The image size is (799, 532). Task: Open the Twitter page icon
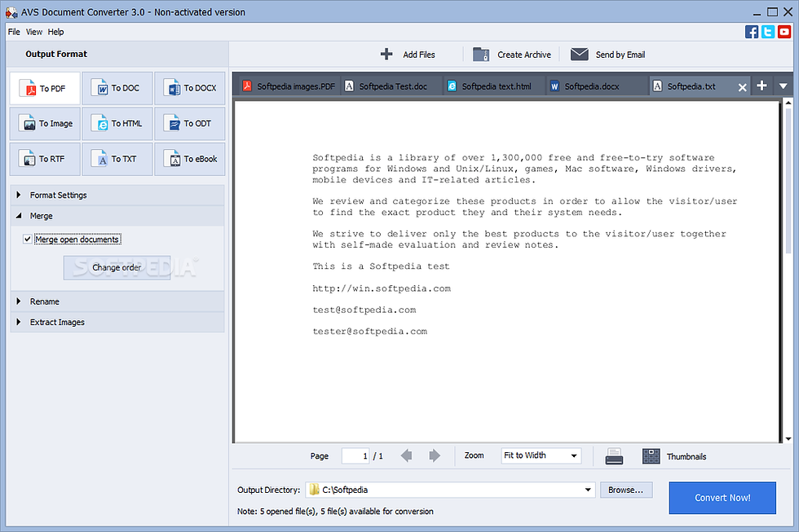[768, 32]
